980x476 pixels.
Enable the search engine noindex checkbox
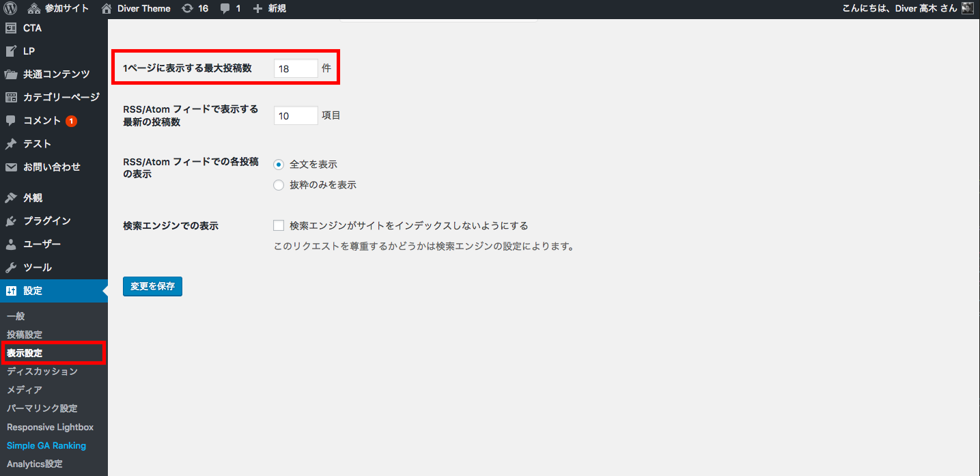(279, 225)
